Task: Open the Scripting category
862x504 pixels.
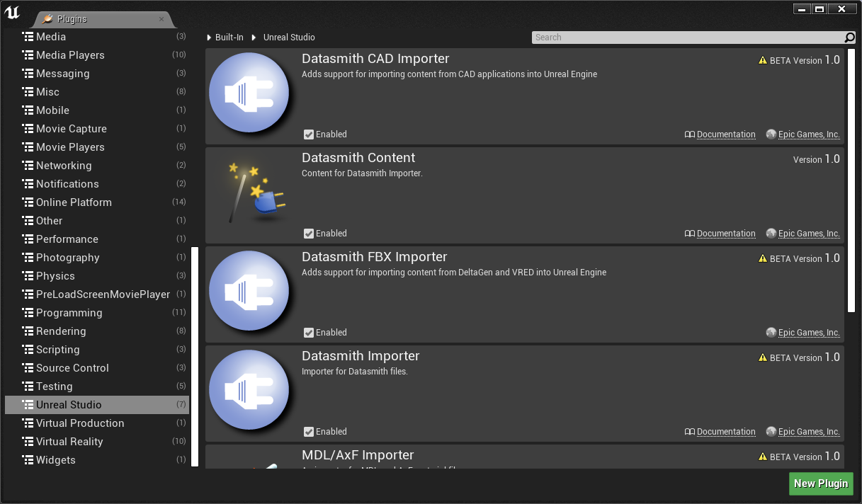Action: [x=96, y=350]
